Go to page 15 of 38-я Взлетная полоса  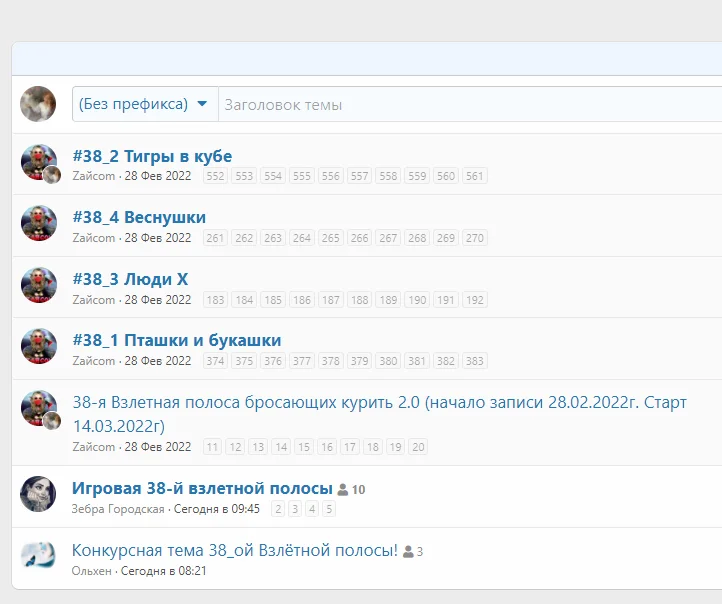[x=304, y=447]
